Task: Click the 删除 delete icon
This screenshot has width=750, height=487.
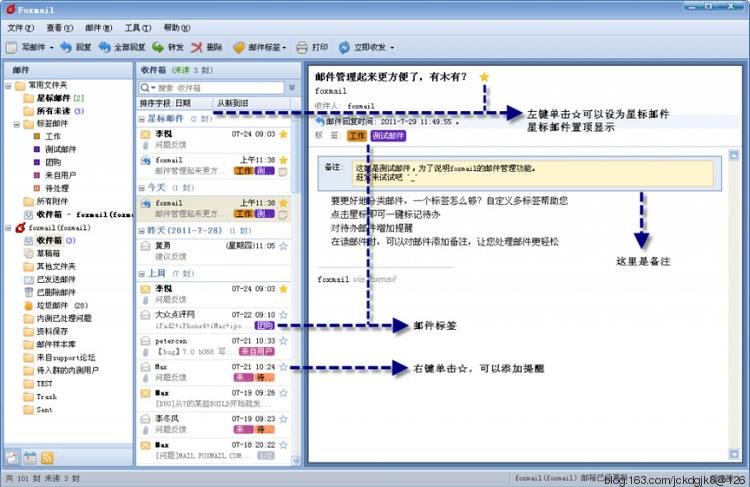Action: tap(197, 47)
